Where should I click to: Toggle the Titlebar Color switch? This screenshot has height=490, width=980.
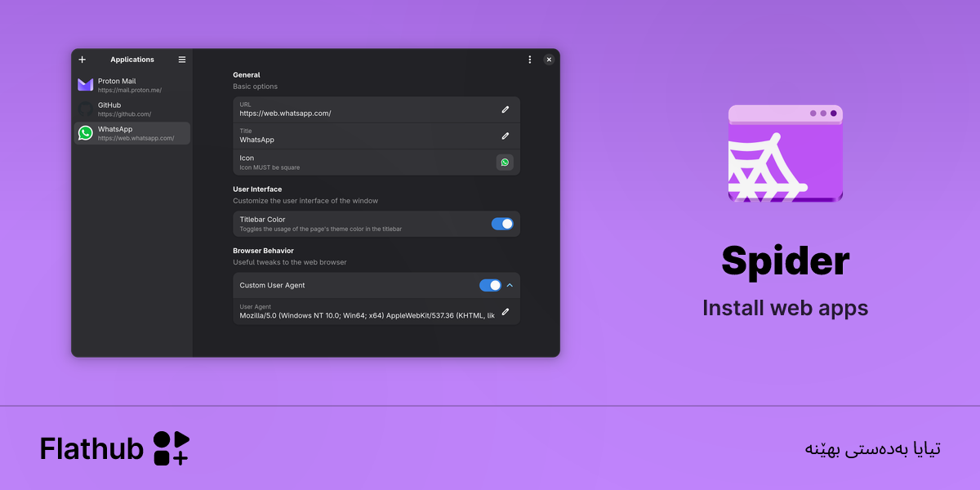coord(502,224)
